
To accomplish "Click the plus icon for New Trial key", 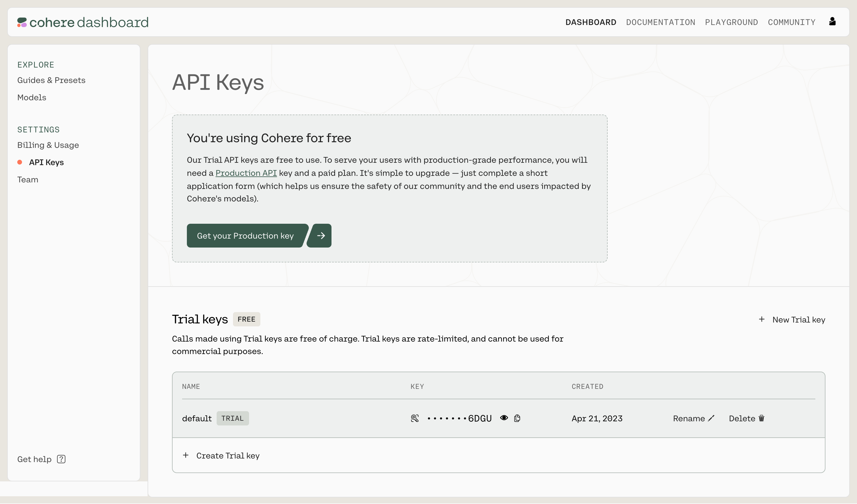I will pos(762,319).
